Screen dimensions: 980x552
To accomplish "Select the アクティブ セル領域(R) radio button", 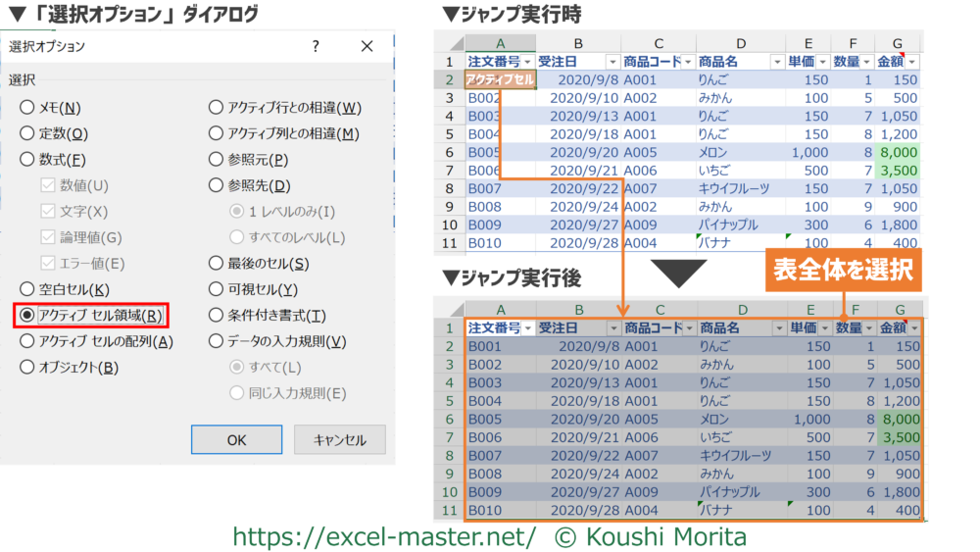I will pos(27,316).
